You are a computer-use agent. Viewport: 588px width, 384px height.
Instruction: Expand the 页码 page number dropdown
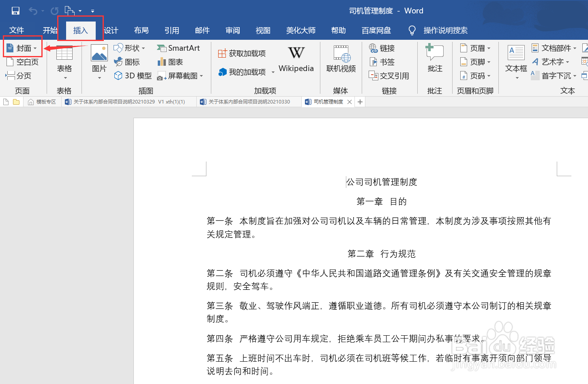click(475, 76)
